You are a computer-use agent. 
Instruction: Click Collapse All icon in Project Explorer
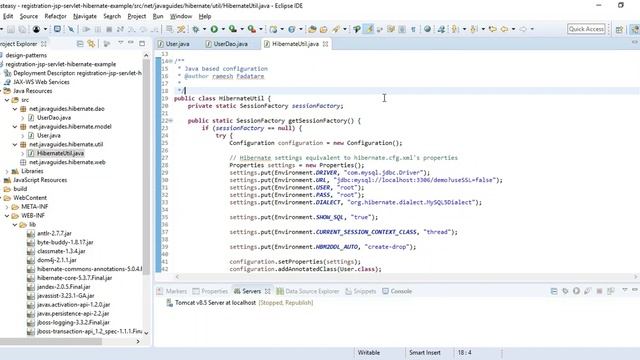click(x=80, y=44)
